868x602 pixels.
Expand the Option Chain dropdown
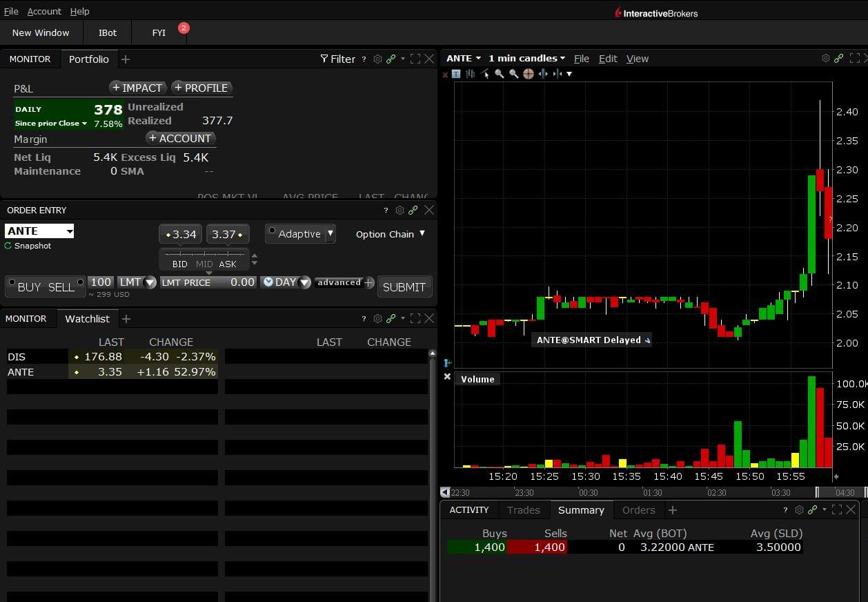click(x=391, y=234)
